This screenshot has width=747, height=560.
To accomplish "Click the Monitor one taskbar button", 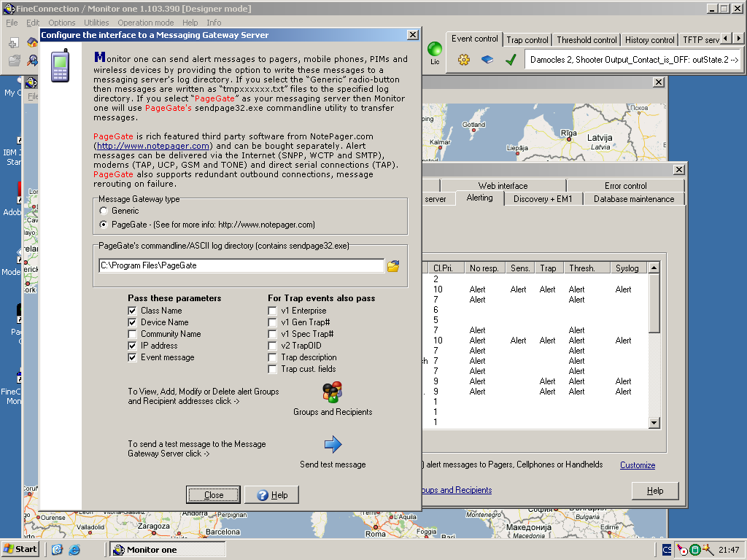I will 167,550.
